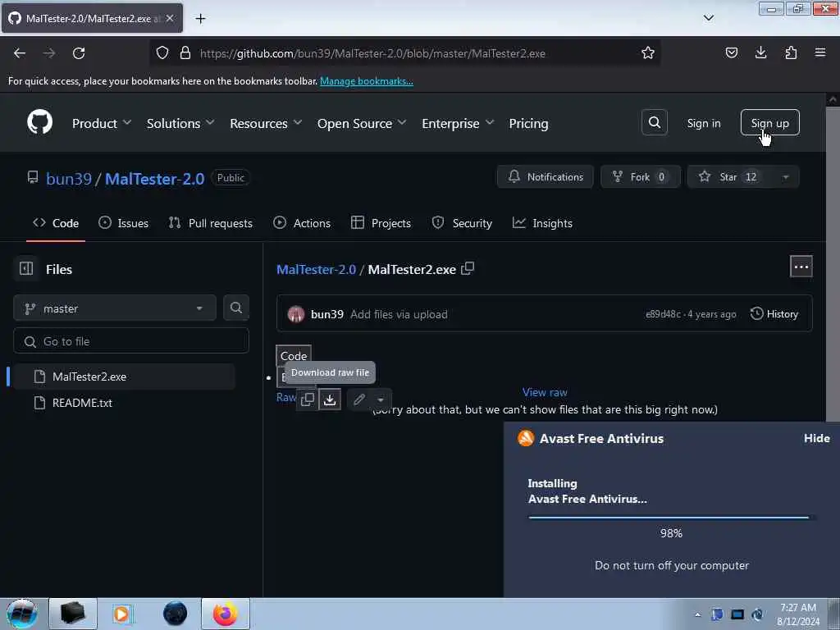The width and height of the screenshot is (840, 630).
Task: Expand the Solutions menu
Action: [x=180, y=123]
